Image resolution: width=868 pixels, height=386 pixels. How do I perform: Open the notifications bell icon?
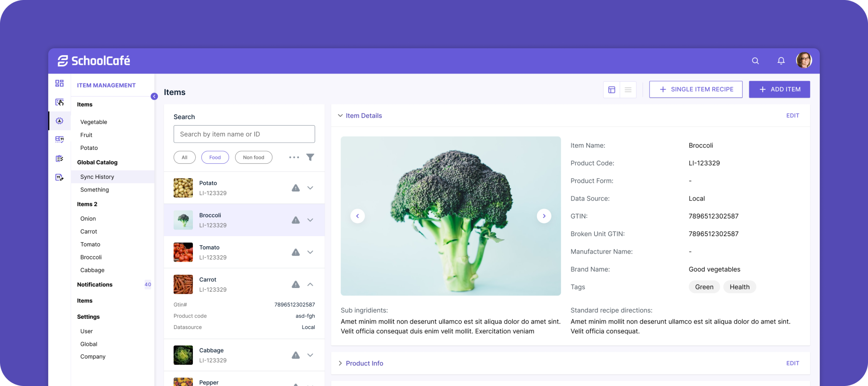(781, 61)
